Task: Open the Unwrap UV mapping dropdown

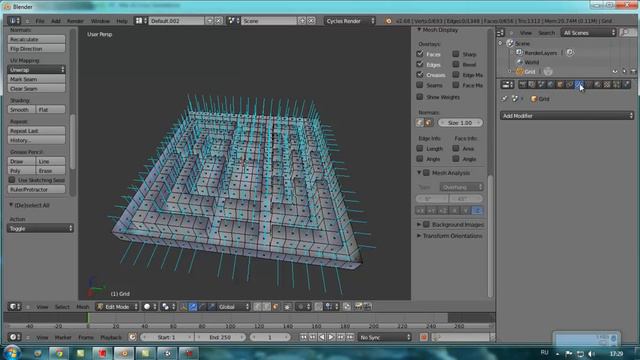Action: point(36,70)
